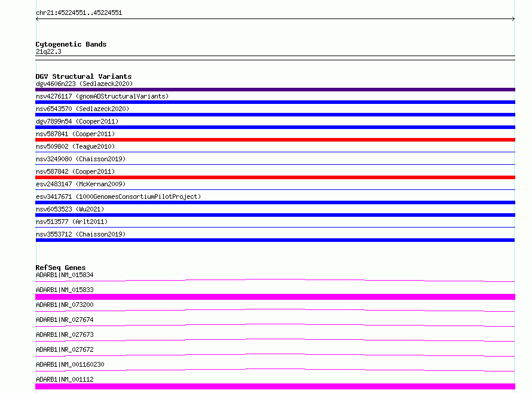
Task: Click the chr21:45224551..45224551 coordinate label
Action: [79, 13]
